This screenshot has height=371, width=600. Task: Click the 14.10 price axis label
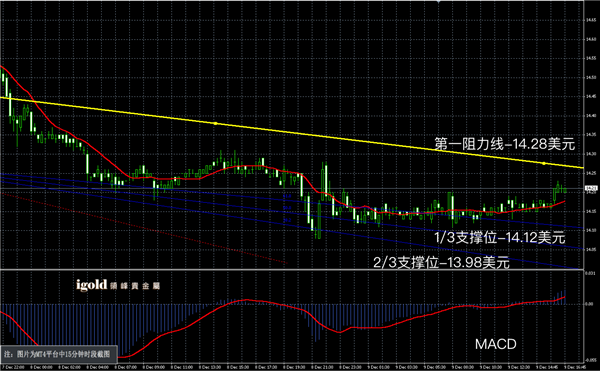pyautogui.click(x=591, y=230)
